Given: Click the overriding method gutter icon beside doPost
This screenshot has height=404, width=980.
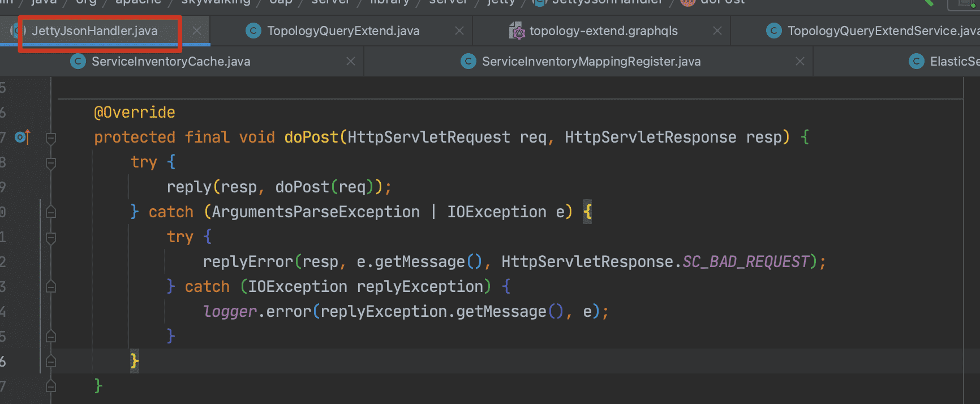Looking at the screenshot, I should pyautogui.click(x=22, y=137).
